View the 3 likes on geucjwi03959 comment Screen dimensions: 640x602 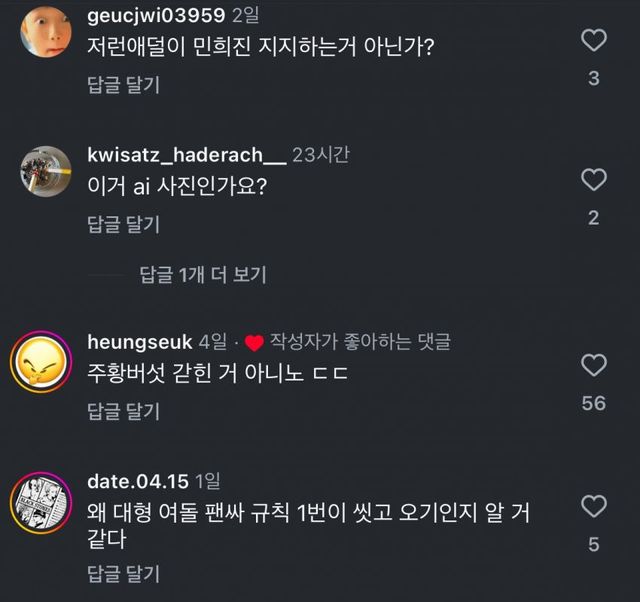click(594, 78)
